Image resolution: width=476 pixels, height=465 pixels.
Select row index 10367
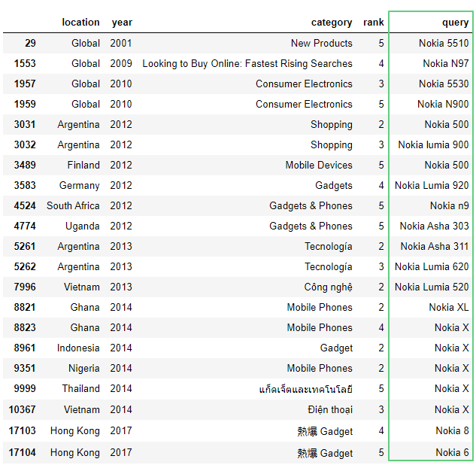point(22,410)
